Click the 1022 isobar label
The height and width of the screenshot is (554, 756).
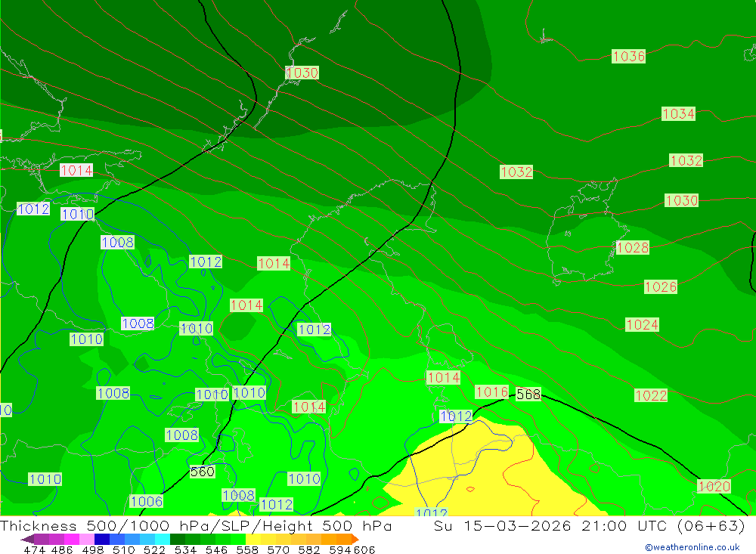coord(651,395)
